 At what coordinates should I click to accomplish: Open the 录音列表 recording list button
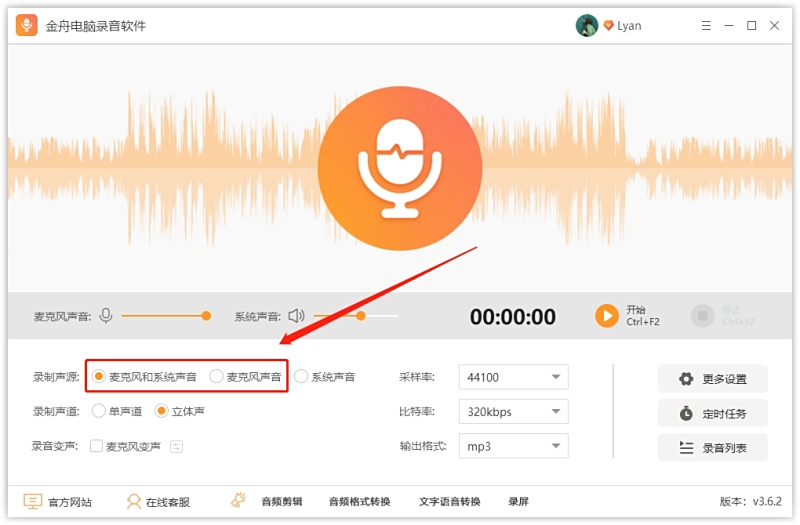(713, 448)
